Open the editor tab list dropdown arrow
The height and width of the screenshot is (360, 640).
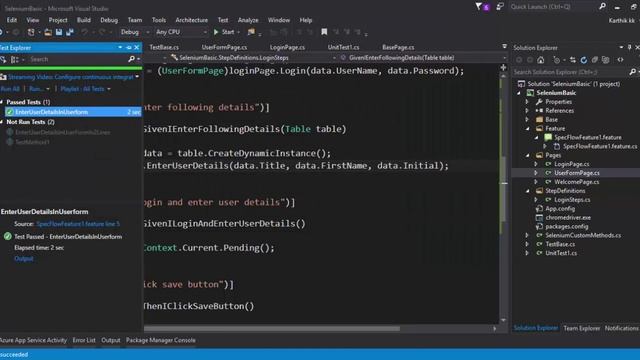504,47
